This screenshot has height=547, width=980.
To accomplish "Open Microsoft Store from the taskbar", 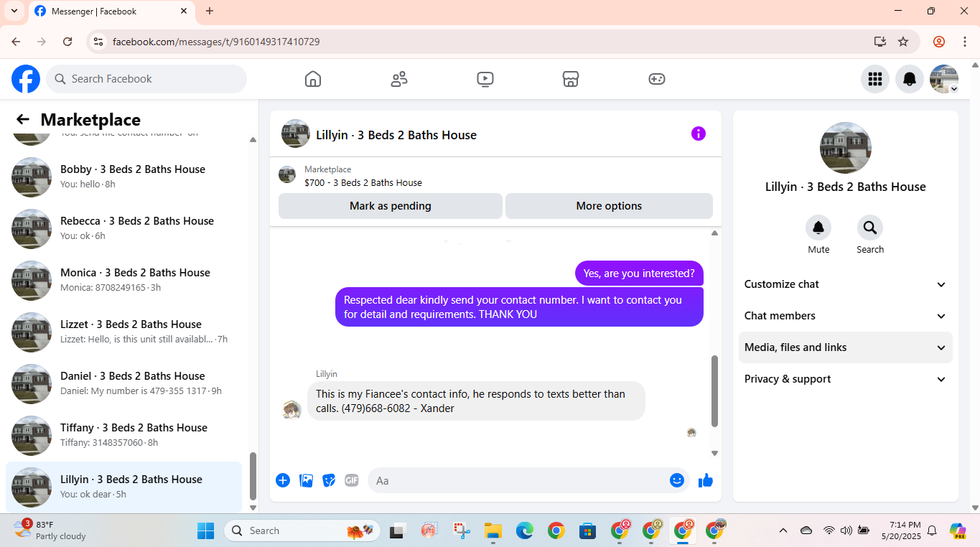I will click(587, 530).
